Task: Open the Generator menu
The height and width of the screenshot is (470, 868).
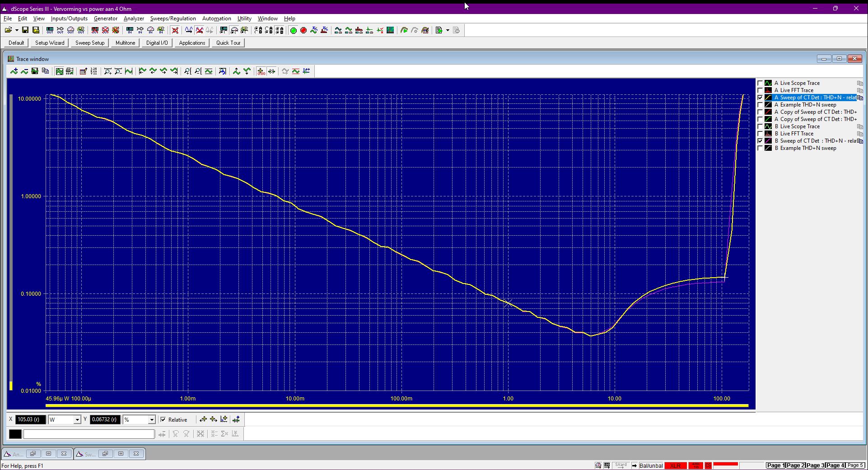Action: point(106,19)
